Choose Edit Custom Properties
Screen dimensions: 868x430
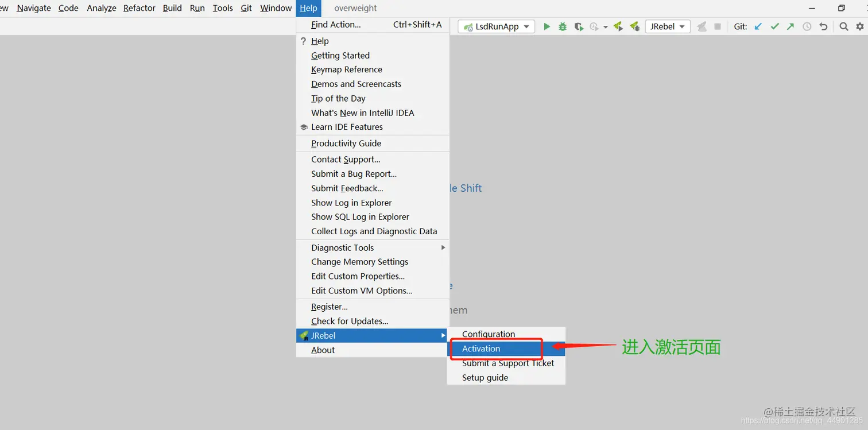click(x=372, y=276)
